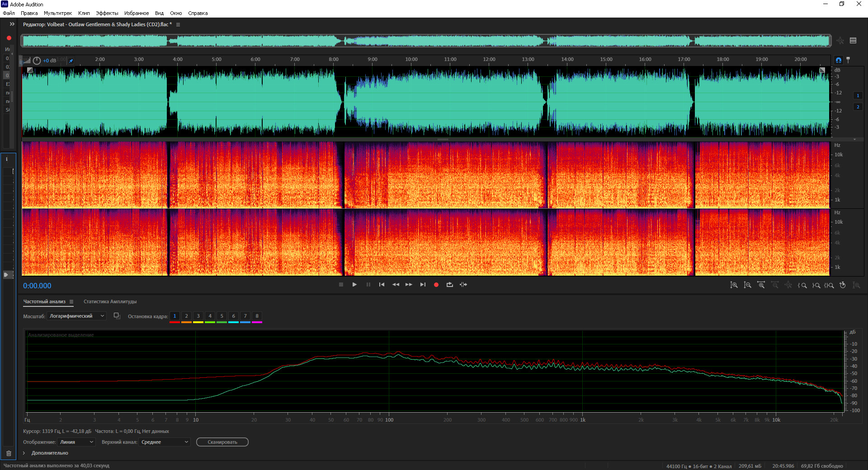The width and height of the screenshot is (868, 470).
Task: Rewind the audio
Action: pos(396,285)
